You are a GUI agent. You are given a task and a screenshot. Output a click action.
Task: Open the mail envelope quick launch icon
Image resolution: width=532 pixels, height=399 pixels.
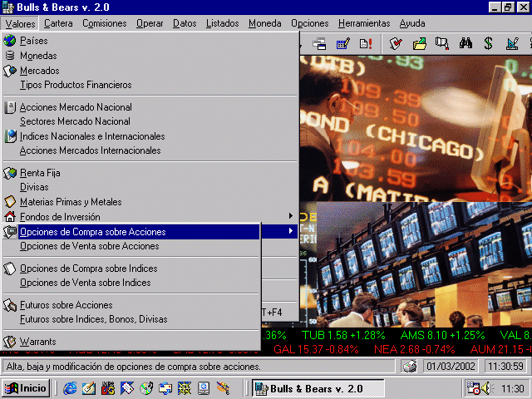127,388
